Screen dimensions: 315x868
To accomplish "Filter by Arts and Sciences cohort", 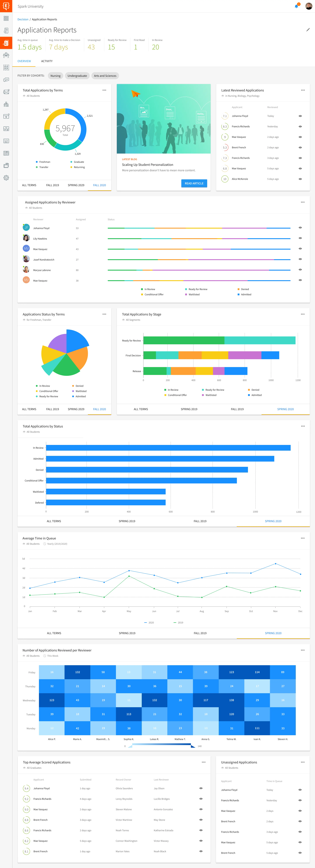I will tap(105, 76).
